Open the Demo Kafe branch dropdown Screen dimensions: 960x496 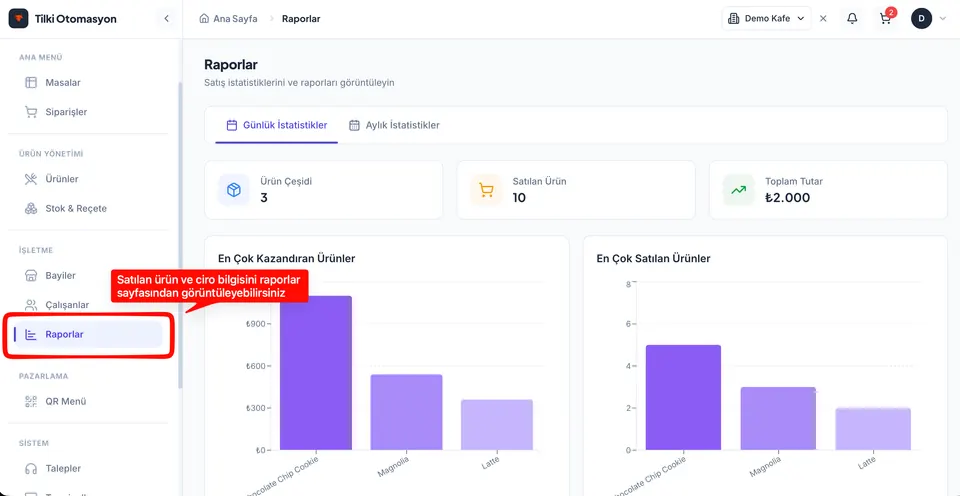pyautogui.click(x=767, y=18)
